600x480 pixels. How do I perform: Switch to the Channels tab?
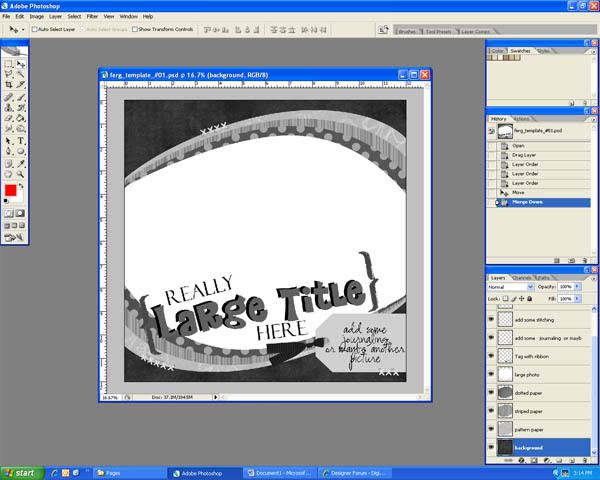[522, 277]
